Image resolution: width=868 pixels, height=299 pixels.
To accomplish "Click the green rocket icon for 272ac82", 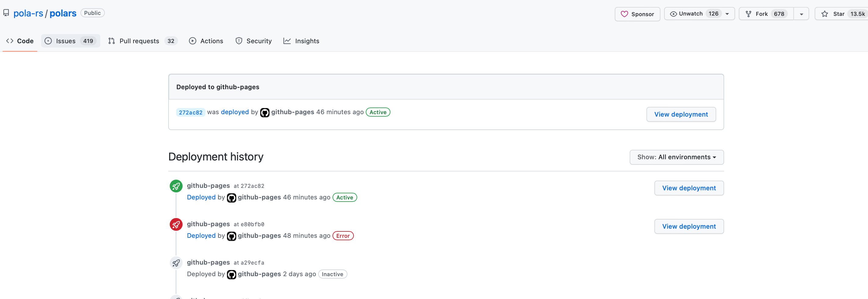I will 176,186.
